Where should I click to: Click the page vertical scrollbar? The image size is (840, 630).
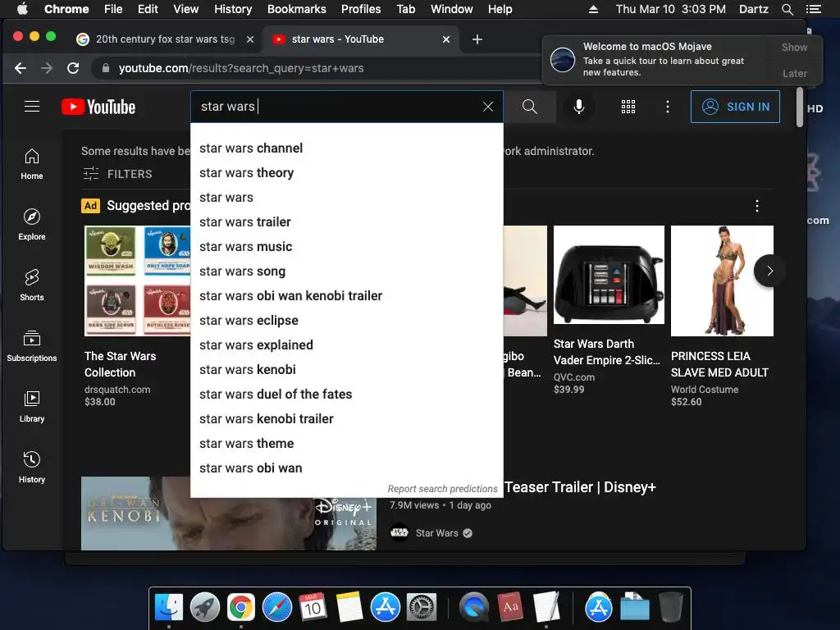[x=799, y=107]
